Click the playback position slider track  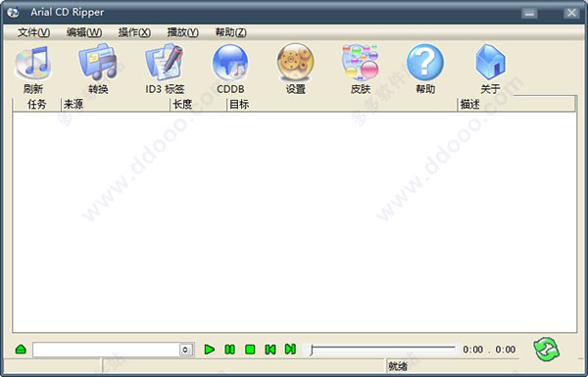click(x=382, y=350)
